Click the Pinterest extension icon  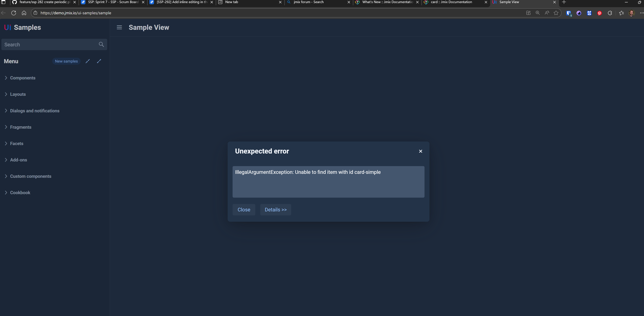coord(600,13)
